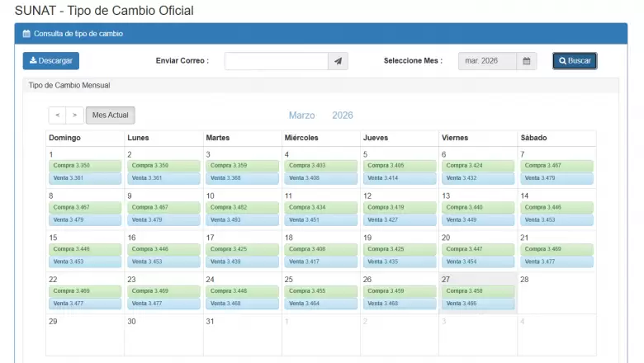644x363 pixels.
Task: Select Compra 3.434 on Wednesday March 11
Action: (x=320, y=207)
